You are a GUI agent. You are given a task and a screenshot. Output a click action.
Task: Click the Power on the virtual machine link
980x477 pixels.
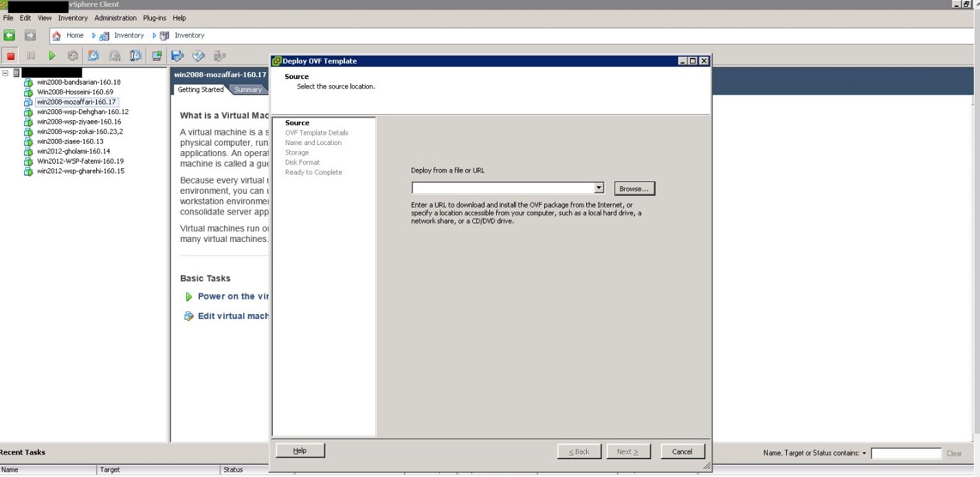(x=233, y=297)
